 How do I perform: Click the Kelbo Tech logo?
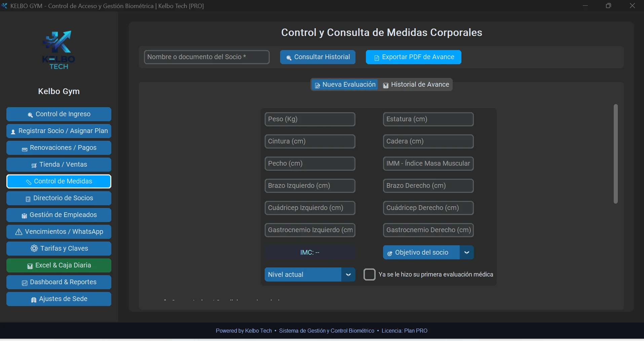coord(59,50)
